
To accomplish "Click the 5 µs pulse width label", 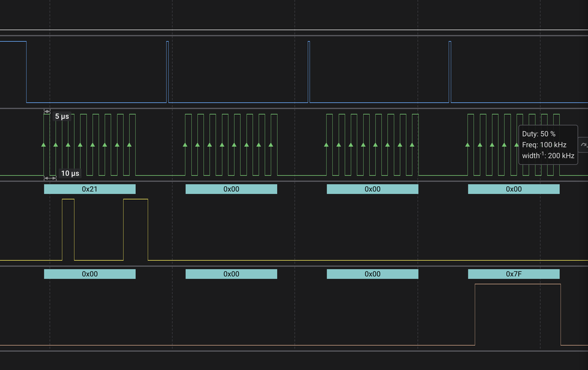I will click(62, 116).
